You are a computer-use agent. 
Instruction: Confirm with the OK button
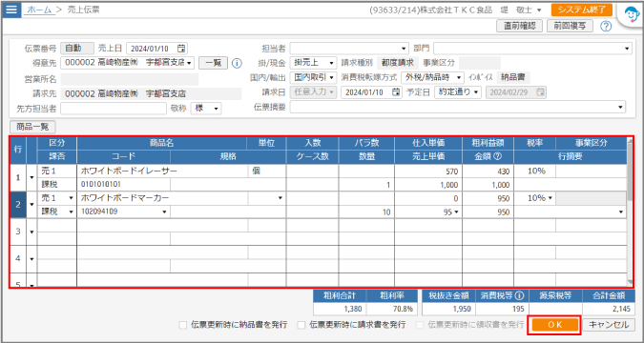(555, 325)
